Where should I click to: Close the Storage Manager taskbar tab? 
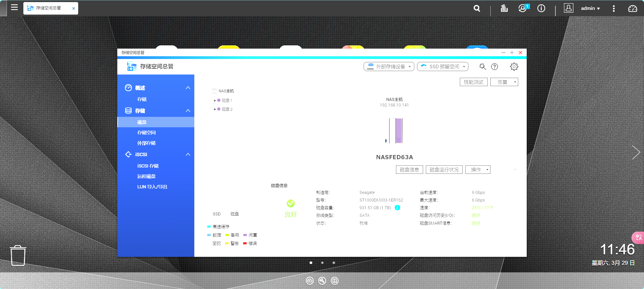pos(74,8)
